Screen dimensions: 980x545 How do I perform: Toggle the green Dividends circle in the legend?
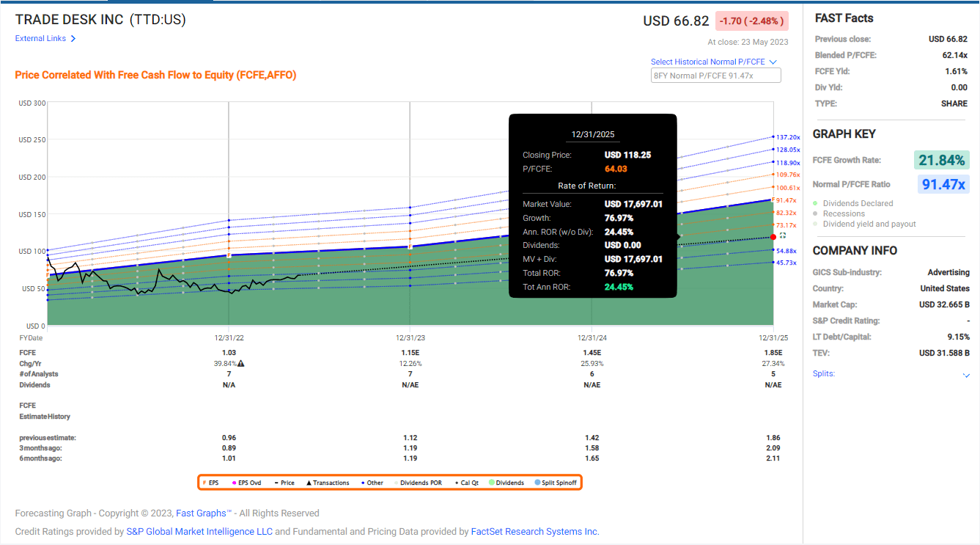491,482
